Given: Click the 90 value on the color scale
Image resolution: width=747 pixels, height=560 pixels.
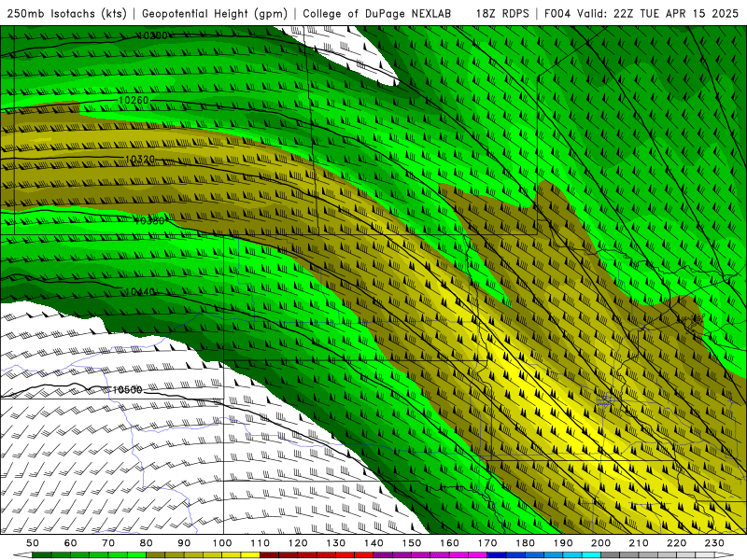Looking at the screenshot, I should [184, 543].
